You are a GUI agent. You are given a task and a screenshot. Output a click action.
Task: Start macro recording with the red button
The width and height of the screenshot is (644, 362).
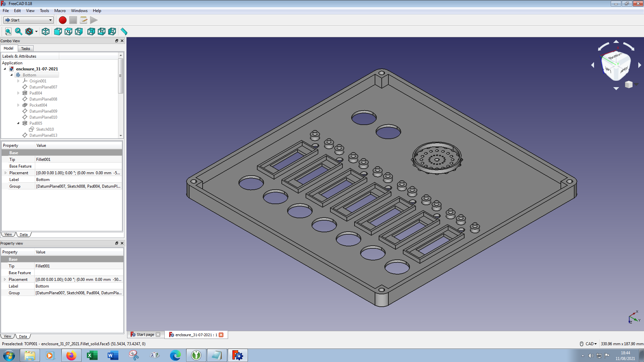pyautogui.click(x=62, y=20)
